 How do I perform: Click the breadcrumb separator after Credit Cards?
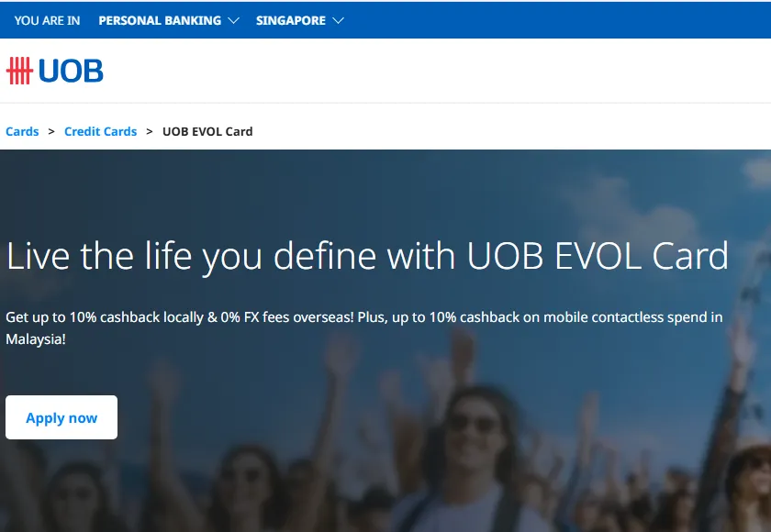click(x=150, y=131)
